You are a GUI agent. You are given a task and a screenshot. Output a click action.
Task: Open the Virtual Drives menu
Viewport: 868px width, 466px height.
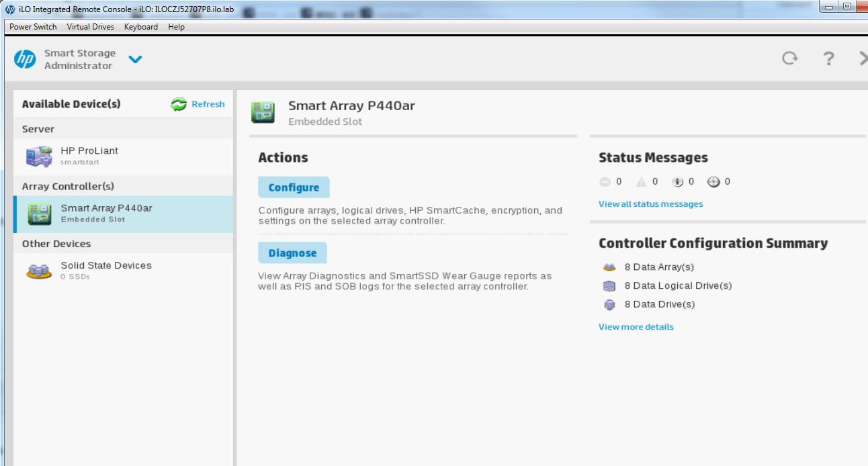(91, 27)
